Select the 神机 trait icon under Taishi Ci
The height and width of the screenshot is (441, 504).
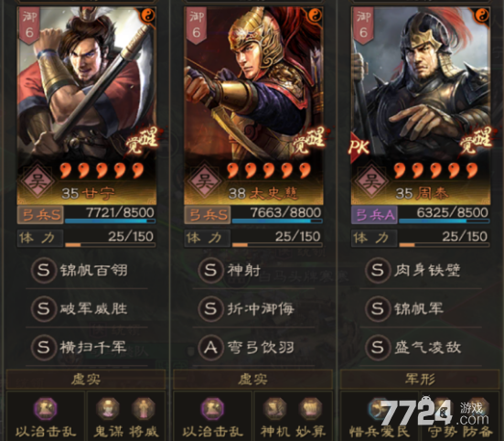click(275, 409)
